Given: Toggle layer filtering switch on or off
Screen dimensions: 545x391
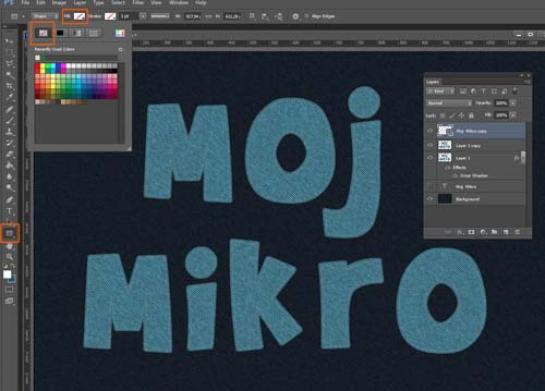Looking at the screenshot, I should point(515,91).
